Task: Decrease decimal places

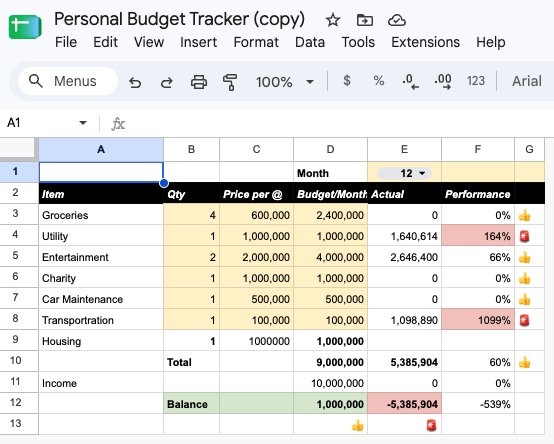Action: coord(411,81)
